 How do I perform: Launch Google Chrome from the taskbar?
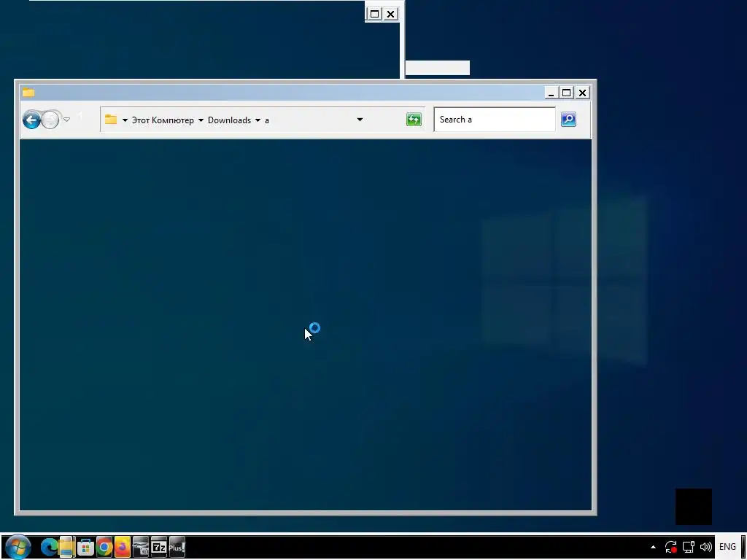click(104, 547)
